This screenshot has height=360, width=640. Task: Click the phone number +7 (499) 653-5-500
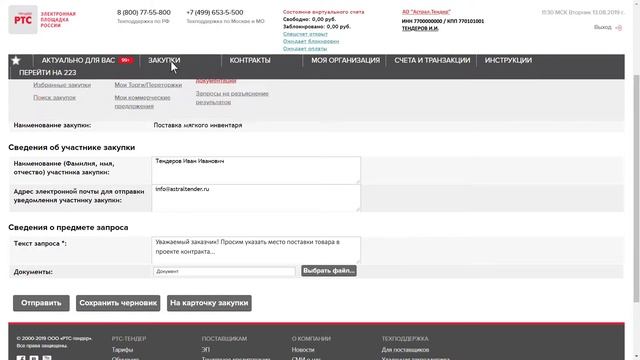pos(215,13)
